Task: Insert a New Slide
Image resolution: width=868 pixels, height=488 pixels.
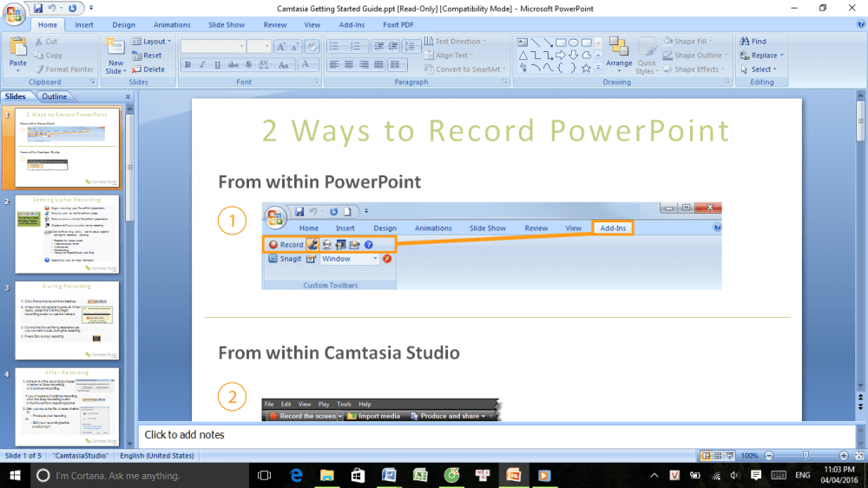Action: (115, 56)
